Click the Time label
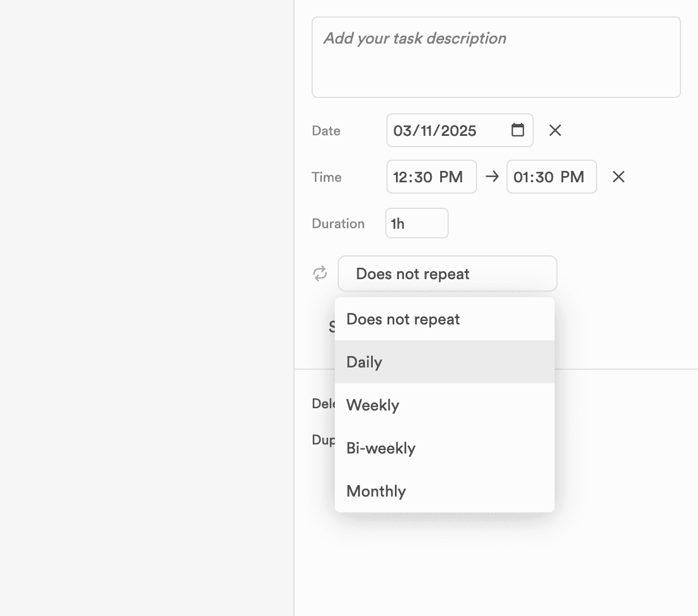Image resolution: width=698 pixels, height=616 pixels. coord(327,177)
